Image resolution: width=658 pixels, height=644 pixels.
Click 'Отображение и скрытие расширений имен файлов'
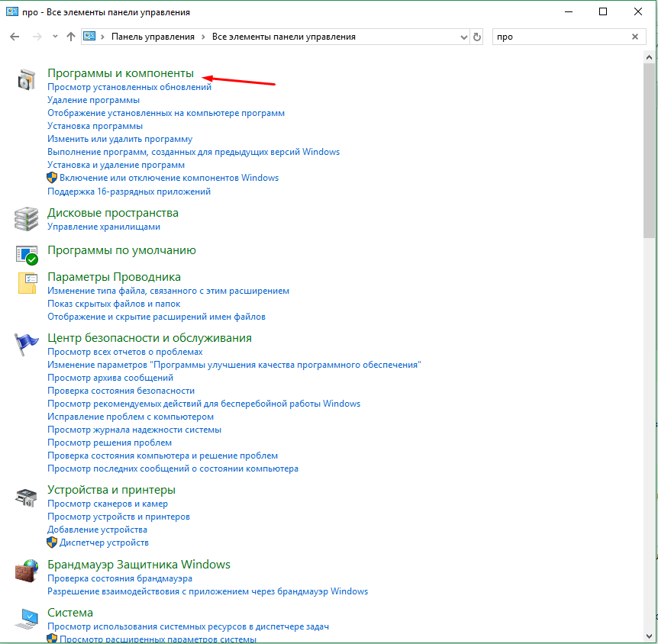[156, 317]
